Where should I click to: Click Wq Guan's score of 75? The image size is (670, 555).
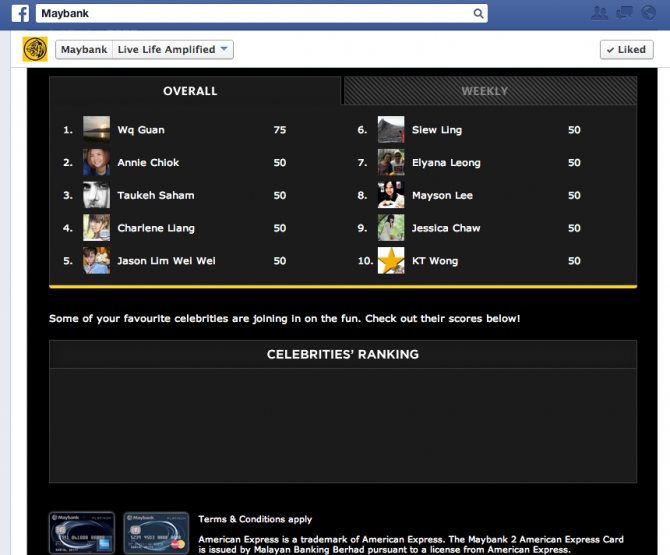pyautogui.click(x=280, y=130)
